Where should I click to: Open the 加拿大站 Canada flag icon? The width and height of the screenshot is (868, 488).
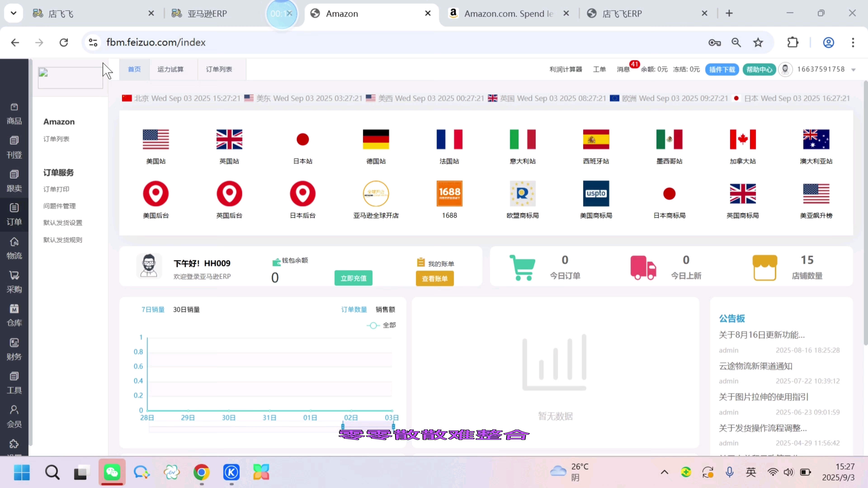click(x=743, y=139)
